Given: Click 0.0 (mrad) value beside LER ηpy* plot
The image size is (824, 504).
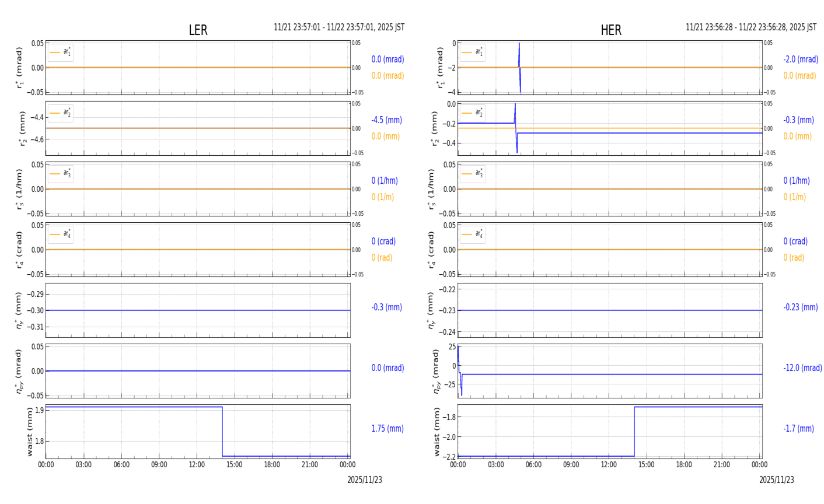Looking at the screenshot, I should coord(387,368).
